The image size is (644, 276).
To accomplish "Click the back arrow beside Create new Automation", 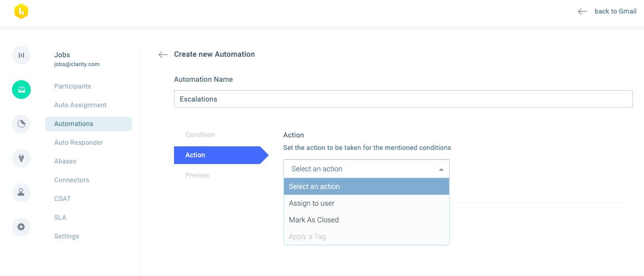I will click(x=163, y=54).
